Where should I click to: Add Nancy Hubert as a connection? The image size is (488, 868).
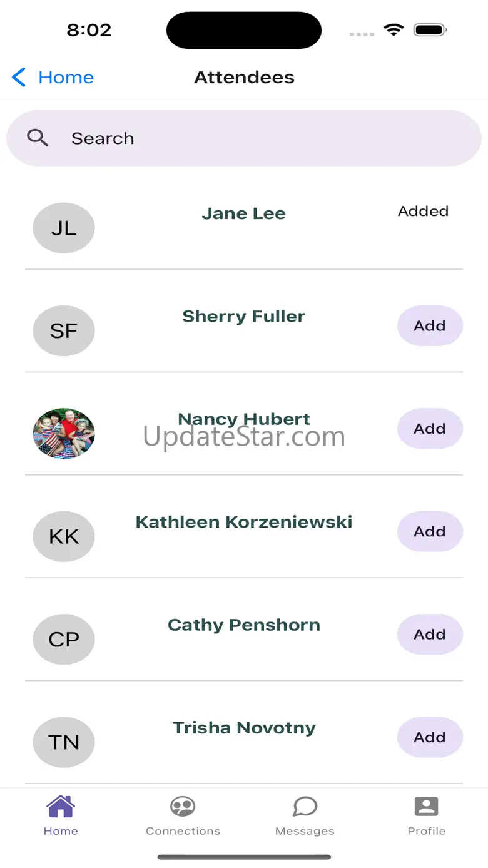coord(430,429)
